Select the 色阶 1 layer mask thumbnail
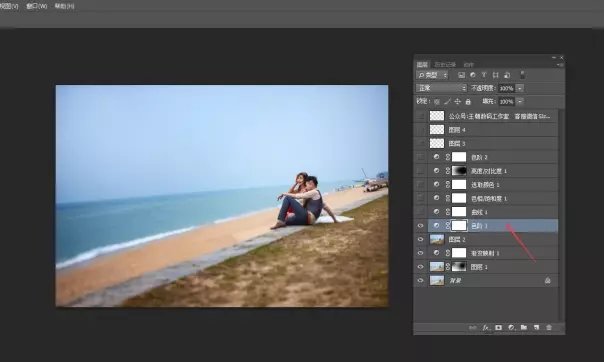This screenshot has height=362, width=605. [459, 226]
